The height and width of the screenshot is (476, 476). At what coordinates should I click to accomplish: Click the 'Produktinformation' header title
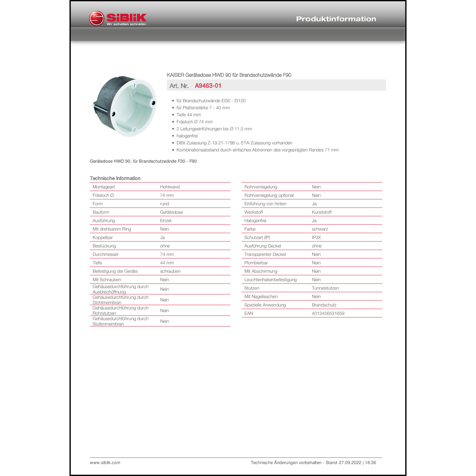[x=336, y=19]
